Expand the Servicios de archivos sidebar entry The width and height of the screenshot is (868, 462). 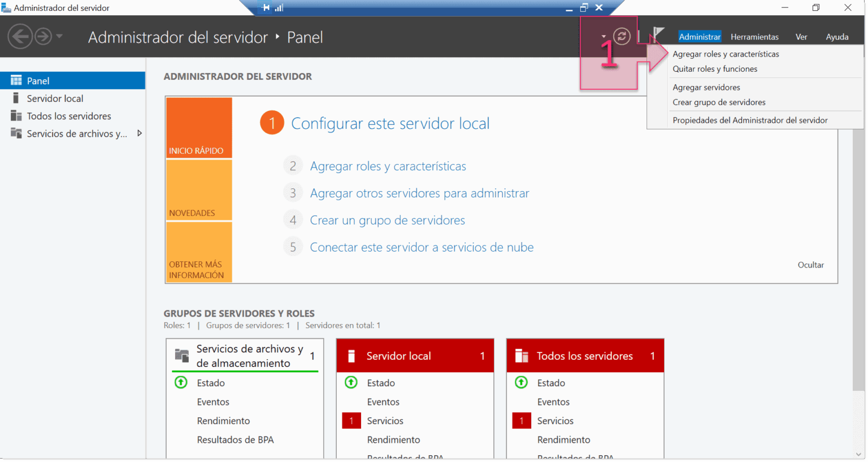[x=139, y=134]
